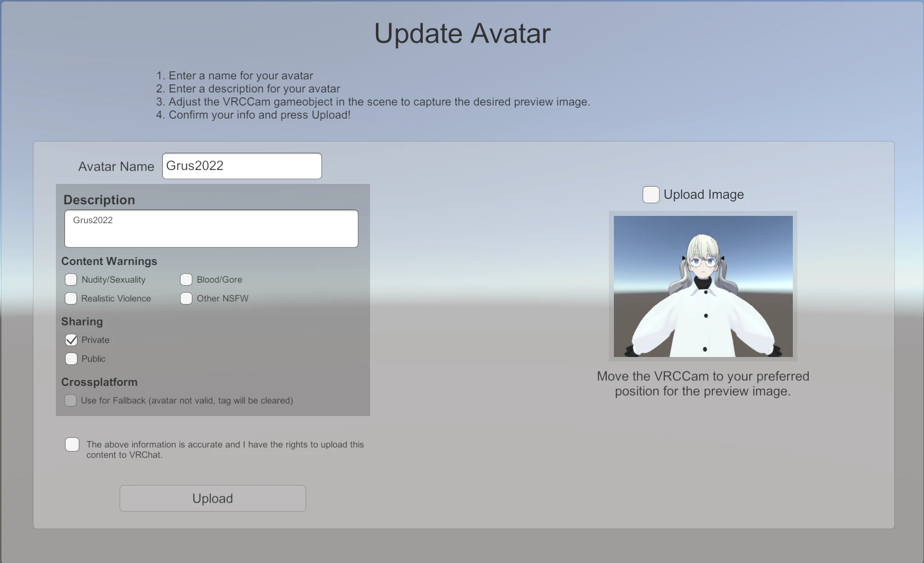
Task: Toggle the Use for Fallback checkbox
Action: point(70,400)
